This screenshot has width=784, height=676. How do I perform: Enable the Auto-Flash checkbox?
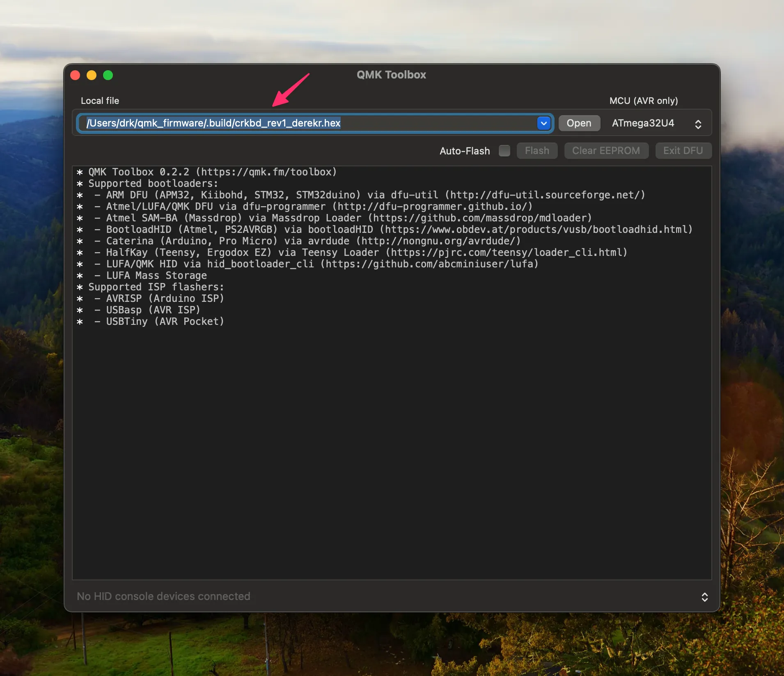click(504, 151)
